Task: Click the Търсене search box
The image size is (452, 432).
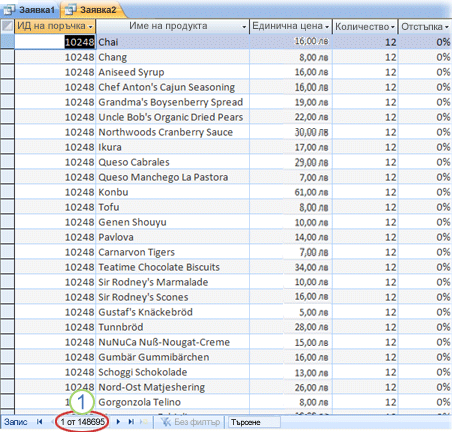Action: click(254, 422)
